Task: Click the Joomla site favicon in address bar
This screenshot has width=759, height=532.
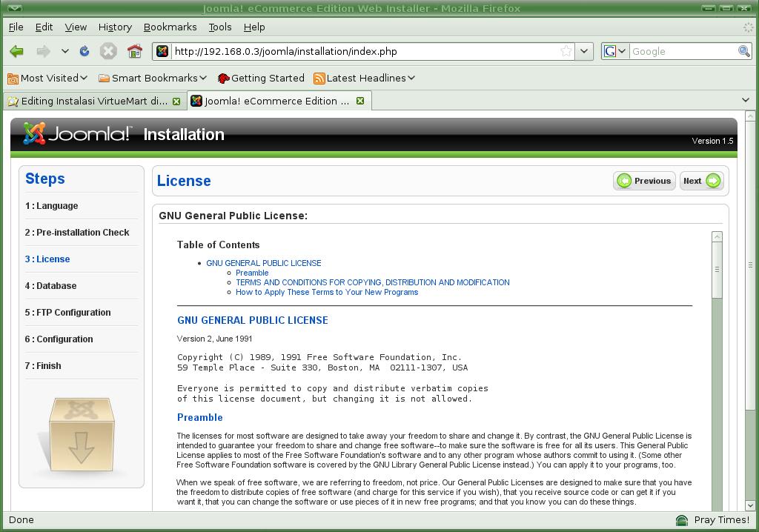Action: (x=162, y=51)
